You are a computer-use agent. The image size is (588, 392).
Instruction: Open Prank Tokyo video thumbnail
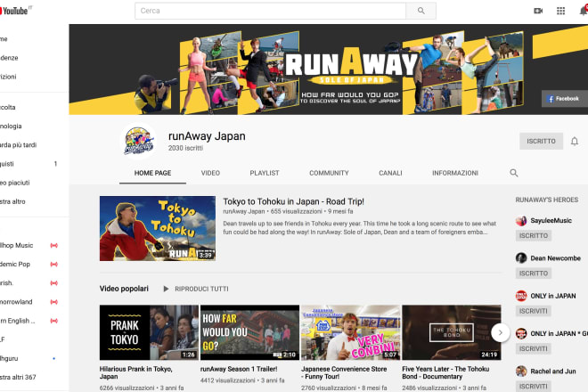coord(149,332)
